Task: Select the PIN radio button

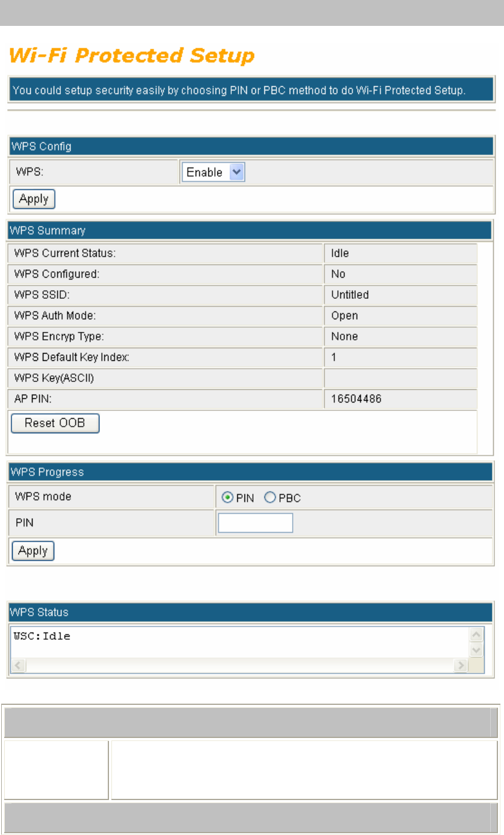Action: coord(227,498)
